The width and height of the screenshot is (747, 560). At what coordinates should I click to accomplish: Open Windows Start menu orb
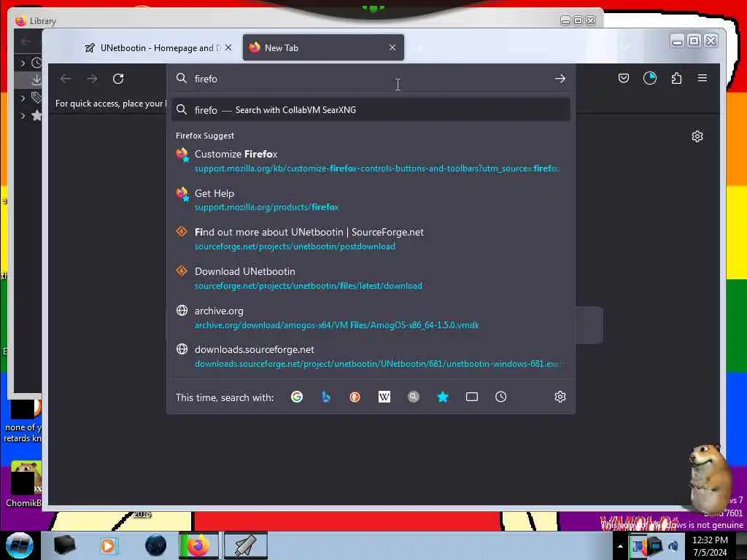[19, 545]
